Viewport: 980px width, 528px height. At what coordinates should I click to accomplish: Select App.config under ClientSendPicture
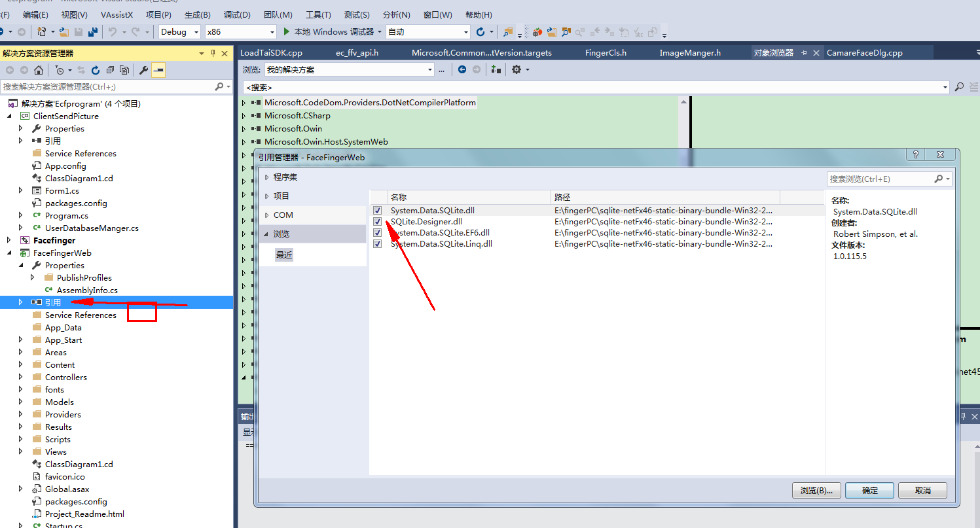point(65,166)
